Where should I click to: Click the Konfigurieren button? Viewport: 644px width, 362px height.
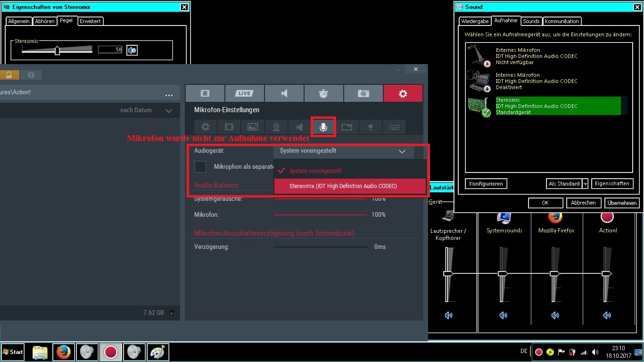[x=486, y=184]
